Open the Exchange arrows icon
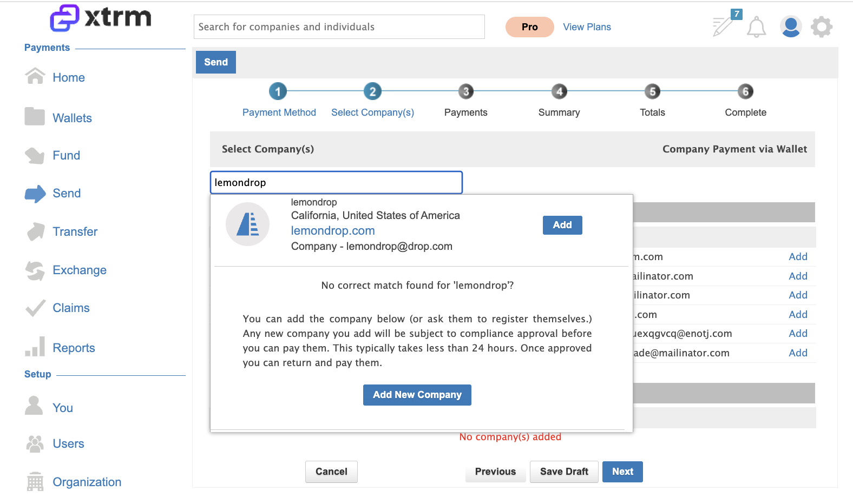853x504 pixels. click(35, 270)
